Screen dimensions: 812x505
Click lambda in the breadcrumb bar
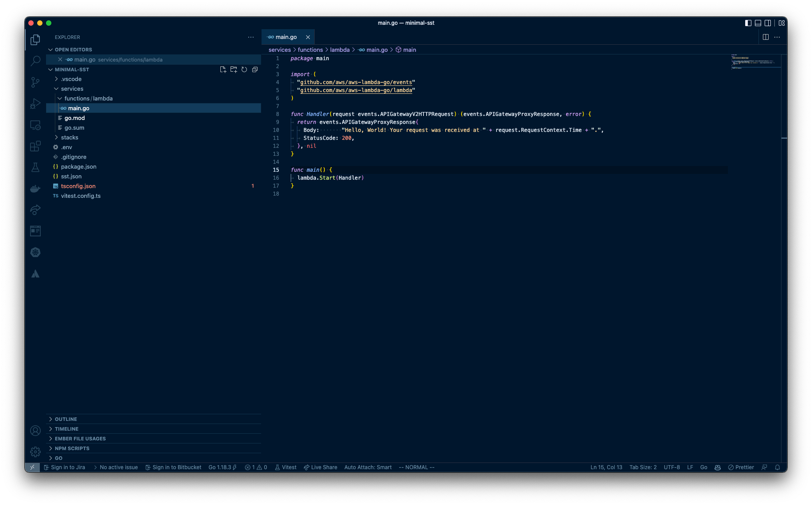[x=339, y=50]
